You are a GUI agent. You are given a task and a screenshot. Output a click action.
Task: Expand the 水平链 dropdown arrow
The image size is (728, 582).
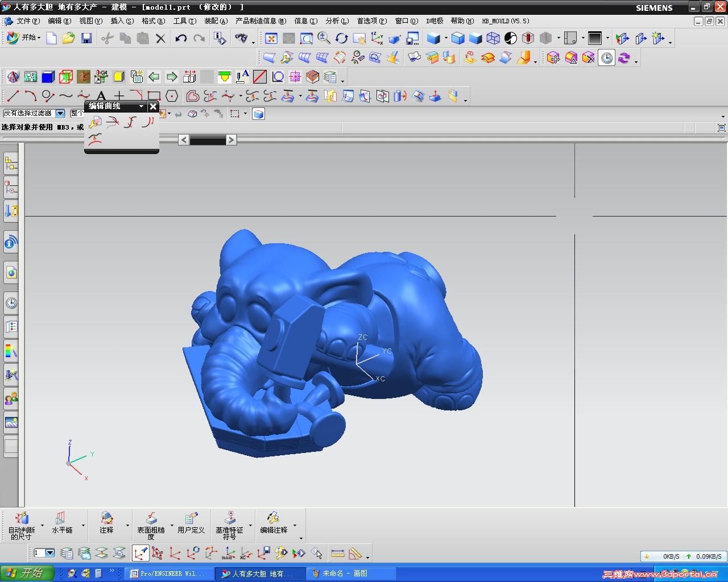tap(83, 525)
